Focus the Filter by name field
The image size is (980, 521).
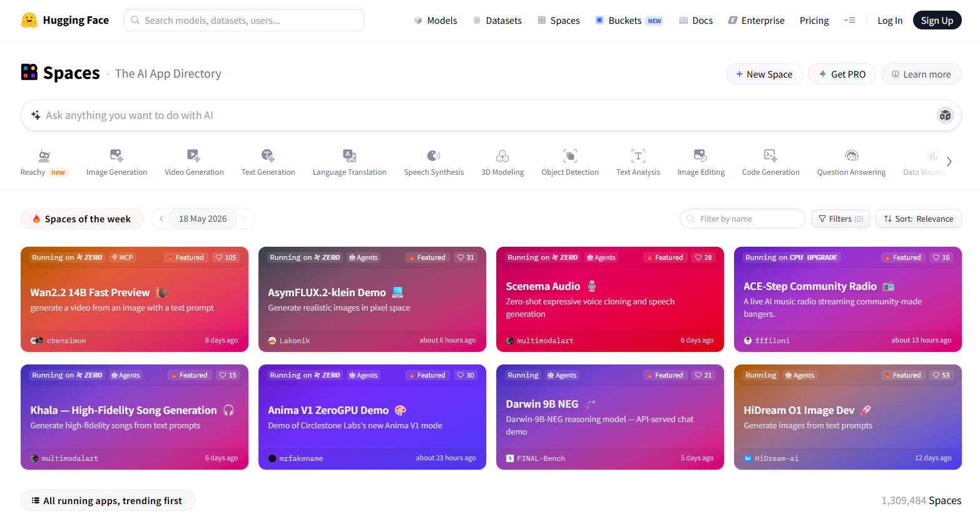tap(743, 219)
